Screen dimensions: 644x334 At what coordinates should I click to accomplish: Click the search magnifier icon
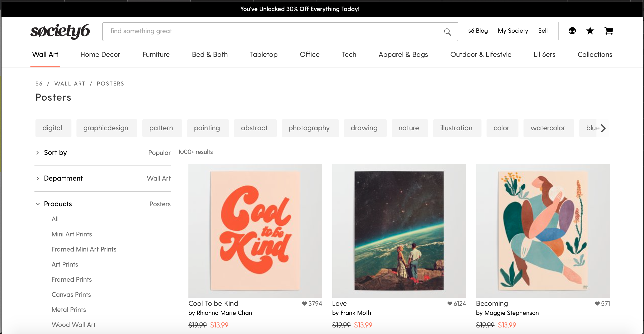[448, 31]
